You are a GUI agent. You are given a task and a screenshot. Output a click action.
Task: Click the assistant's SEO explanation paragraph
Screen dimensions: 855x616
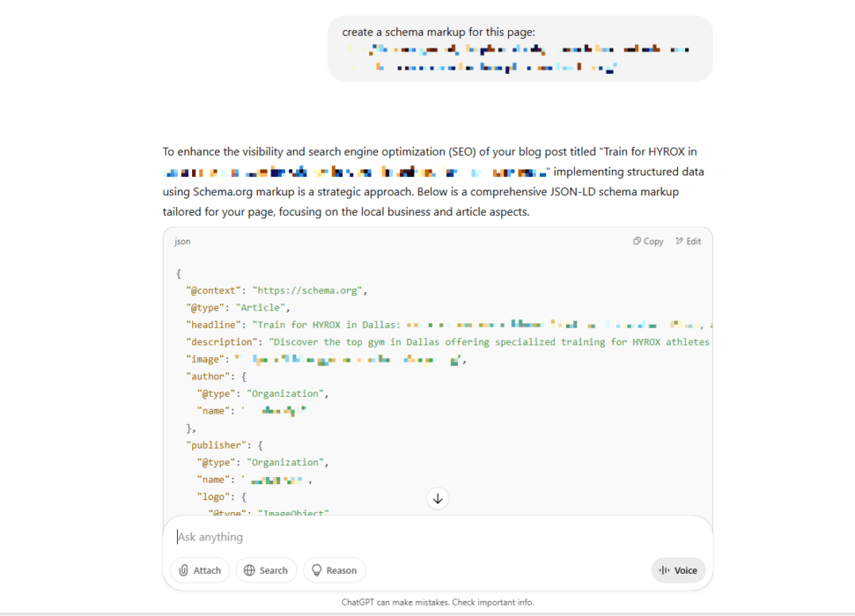tap(431, 180)
